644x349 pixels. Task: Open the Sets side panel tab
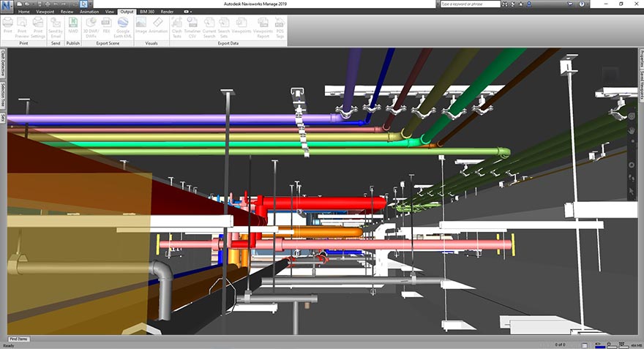click(3, 118)
